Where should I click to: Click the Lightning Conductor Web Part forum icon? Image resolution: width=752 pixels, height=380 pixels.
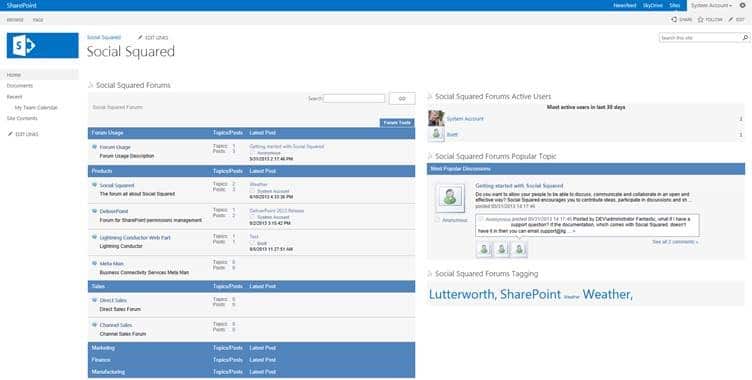click(94, 237)
